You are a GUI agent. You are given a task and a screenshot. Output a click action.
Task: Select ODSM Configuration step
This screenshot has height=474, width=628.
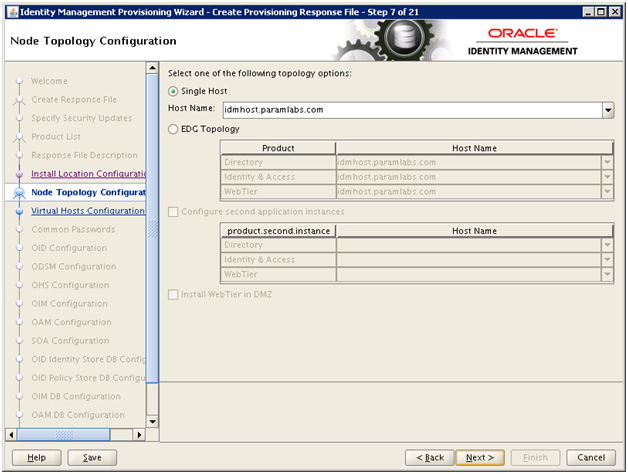point(74,266)
